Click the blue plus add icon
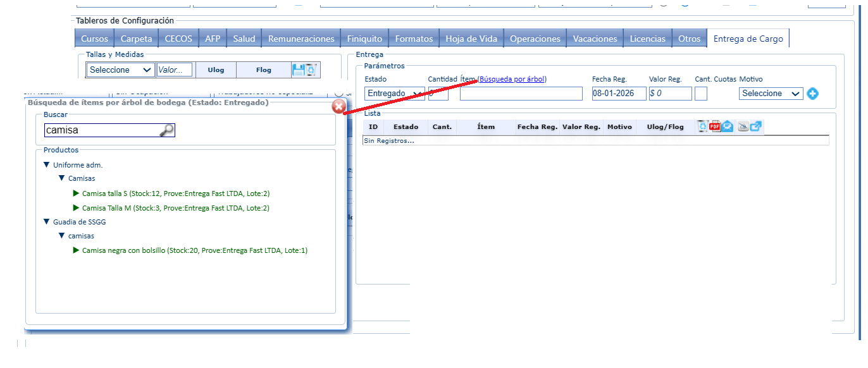868x368 pixels. [x=813, y=94]
